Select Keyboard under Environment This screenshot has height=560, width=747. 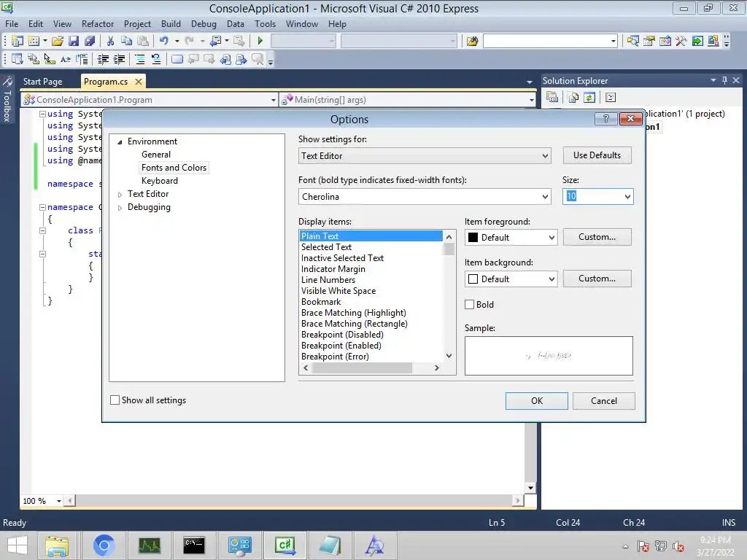point(160,181)
